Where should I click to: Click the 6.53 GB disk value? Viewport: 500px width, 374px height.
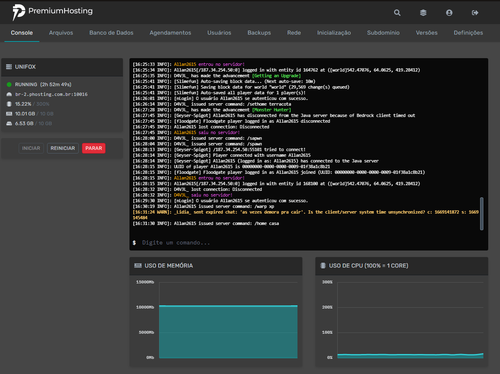tap(24, 123)
